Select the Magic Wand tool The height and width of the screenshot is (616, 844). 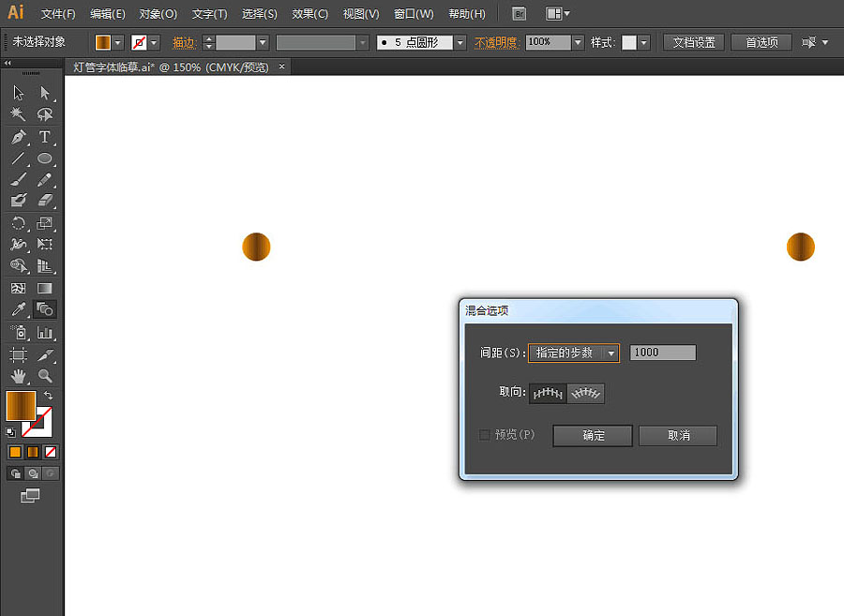[x=18, y=114]
